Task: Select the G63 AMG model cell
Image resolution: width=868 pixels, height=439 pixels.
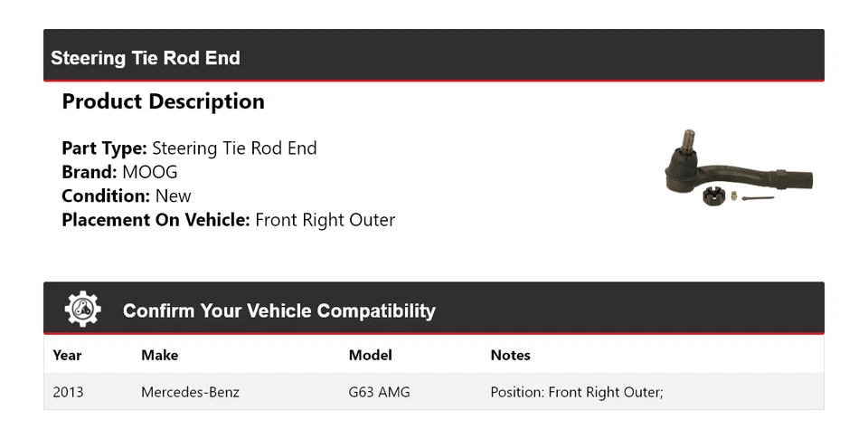Action: [x=379, y=393]
